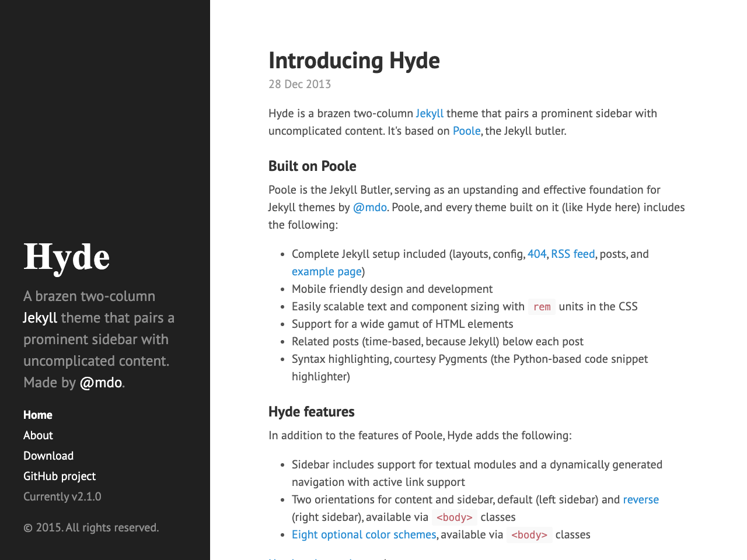The width and height of the screenshot is (747, 560).
Task: Open the @mdo link in the sidebar
Action: (100, 383)
